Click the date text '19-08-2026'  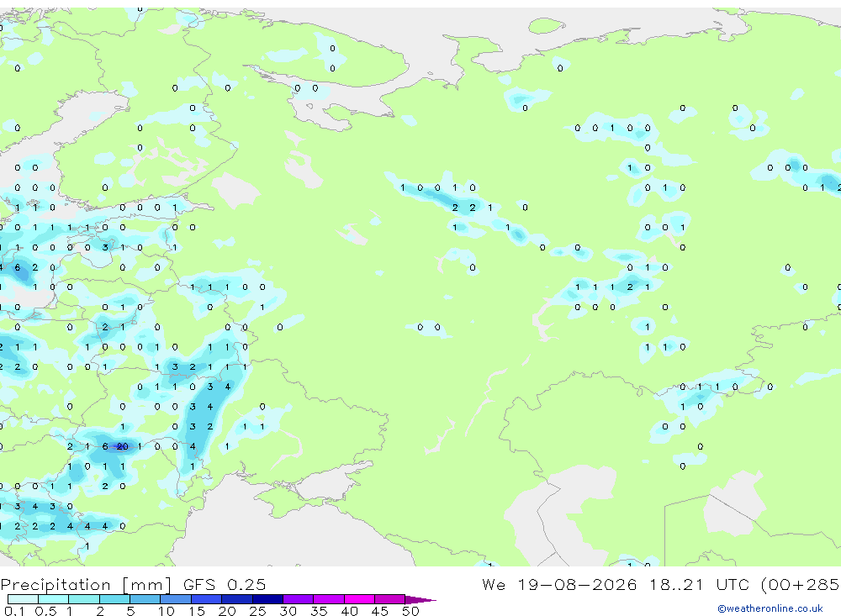click(577, 584)
